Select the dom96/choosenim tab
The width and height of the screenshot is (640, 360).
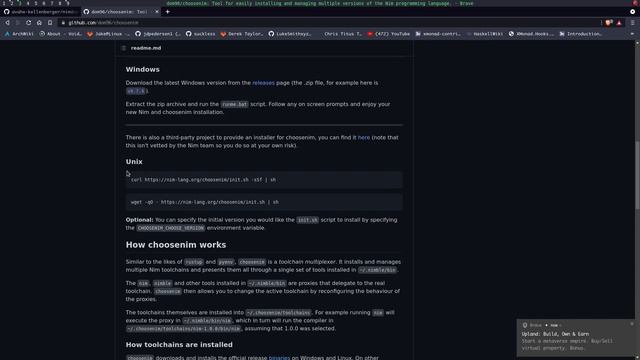click(121, 12)
